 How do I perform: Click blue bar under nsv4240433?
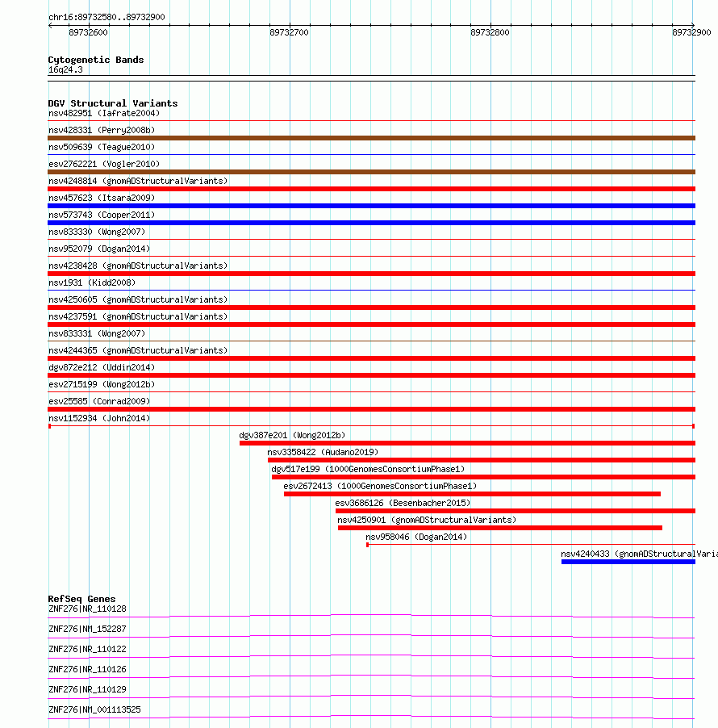628,562
